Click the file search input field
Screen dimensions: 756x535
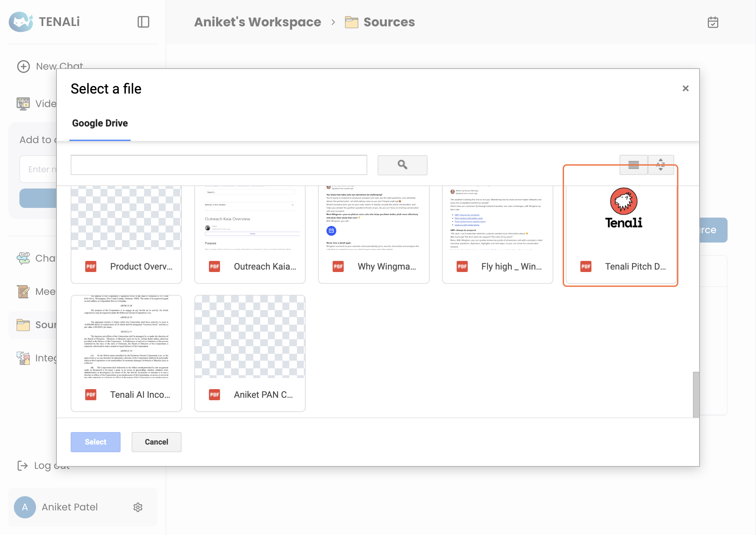tap(219, 165)
